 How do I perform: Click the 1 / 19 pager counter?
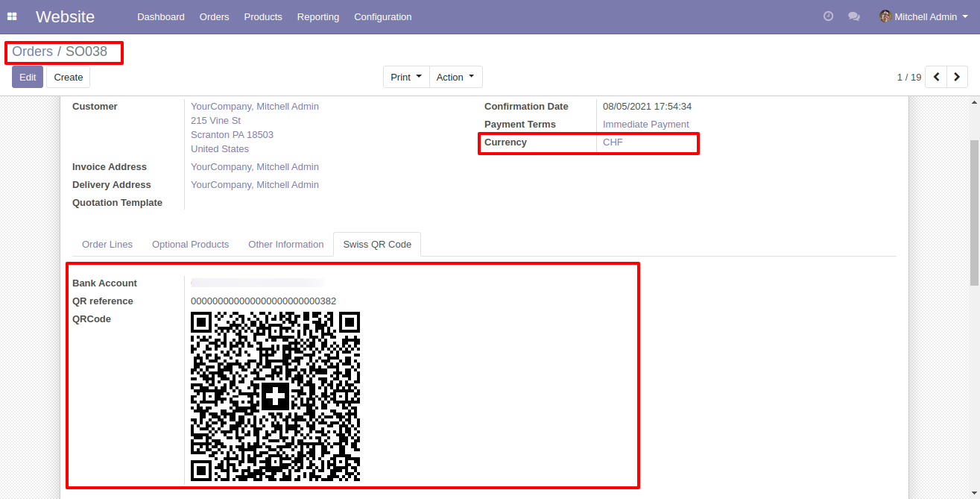coord(909,77)
